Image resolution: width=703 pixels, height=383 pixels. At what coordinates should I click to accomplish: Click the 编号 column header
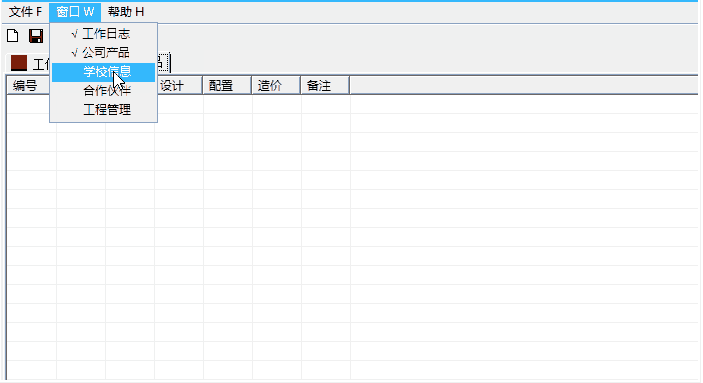pyautogui.click(x=28, y=85)
